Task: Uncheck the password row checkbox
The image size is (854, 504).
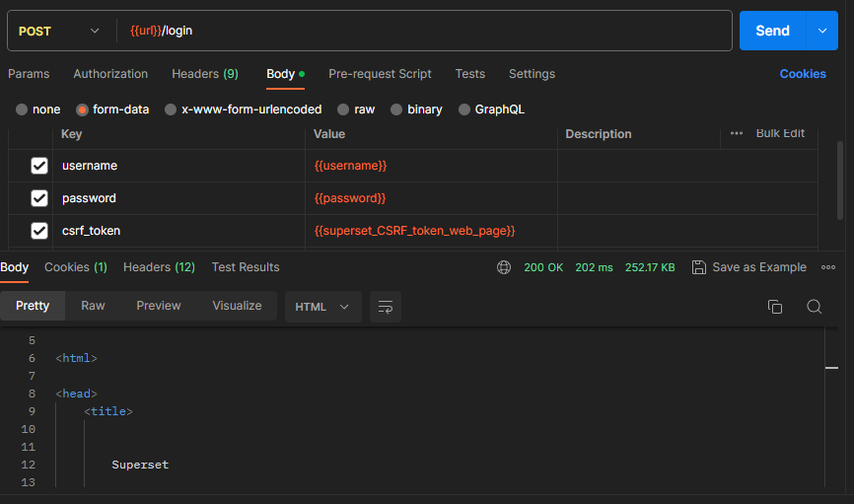Action: pos(39,198)
